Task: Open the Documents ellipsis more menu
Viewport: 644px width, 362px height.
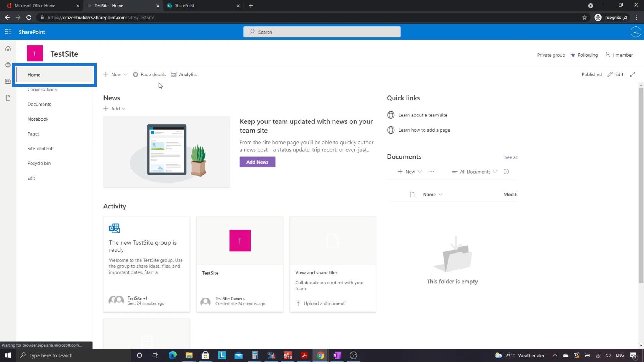Action: [431, 172]
